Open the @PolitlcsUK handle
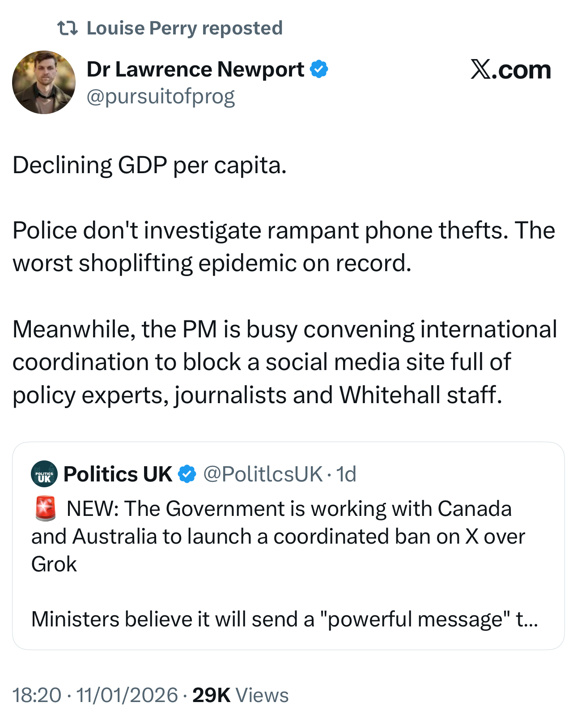This screenshot has width=577, height=728. [x=263, y=474]
